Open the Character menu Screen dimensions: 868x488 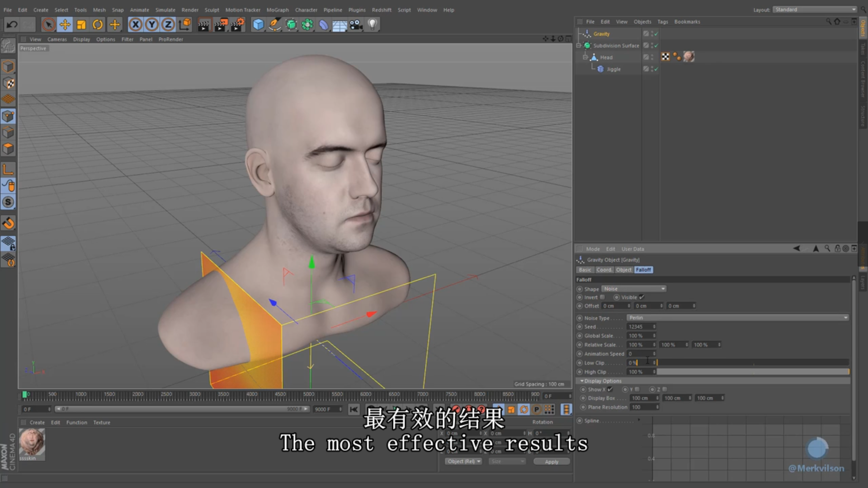click(306, 10)
